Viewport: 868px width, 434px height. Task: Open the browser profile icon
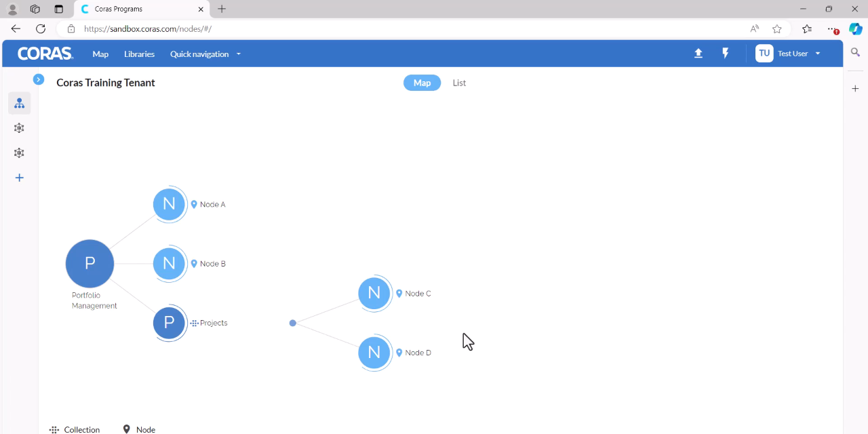[x=12, y=9]
